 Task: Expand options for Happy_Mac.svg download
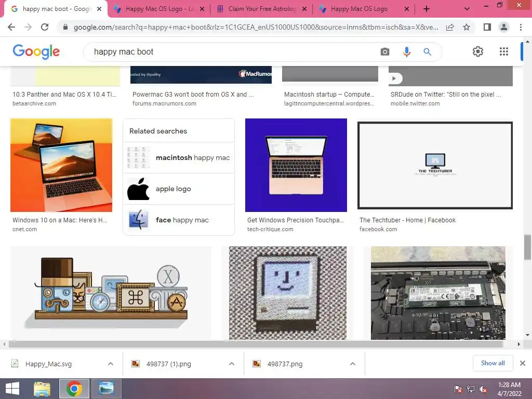point(111,364)
